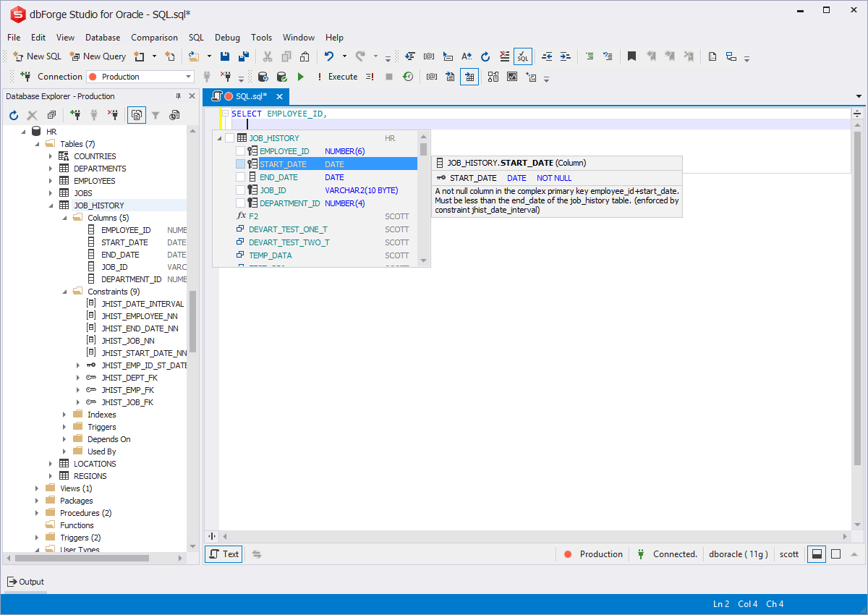The height and width of the screenshot is (615, 868).
Task: Click the New SQL toolbar button
Action: coord(37,56)
